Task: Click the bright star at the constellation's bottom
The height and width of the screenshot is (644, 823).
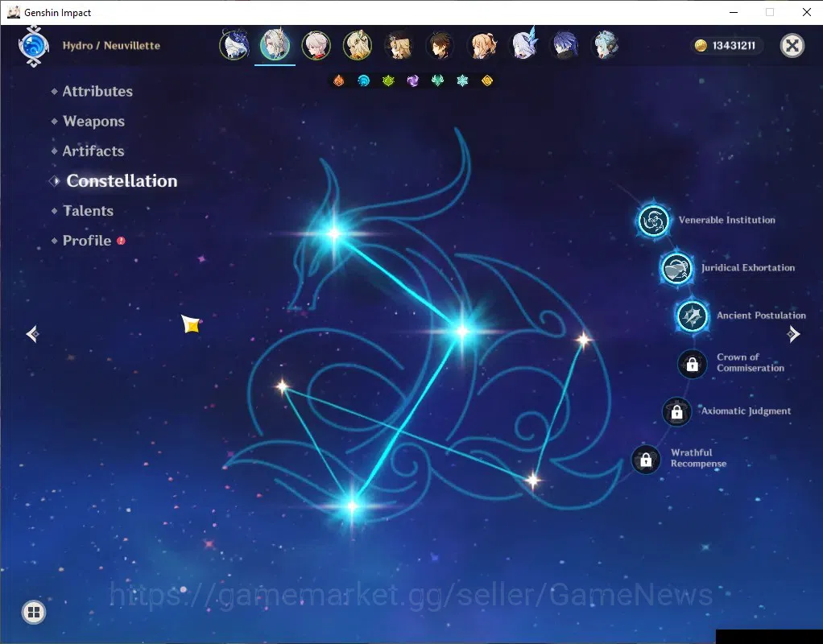Action: [x=352, y=506]
